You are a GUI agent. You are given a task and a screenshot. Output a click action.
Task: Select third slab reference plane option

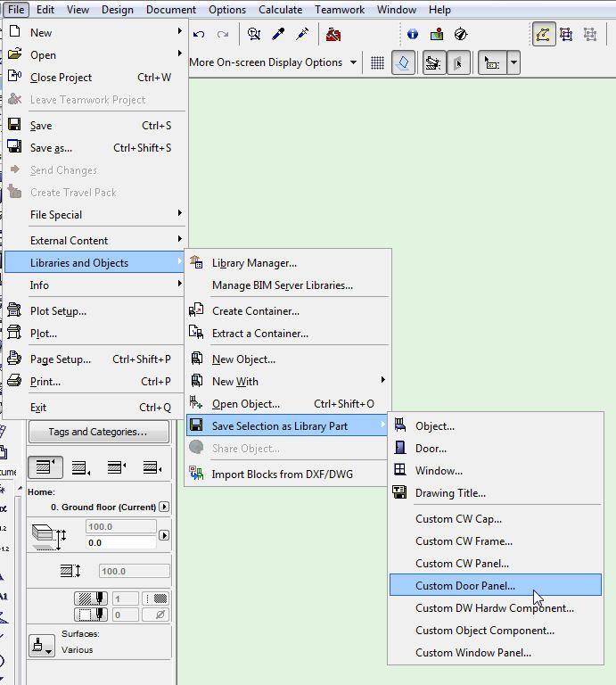[117, 467]
